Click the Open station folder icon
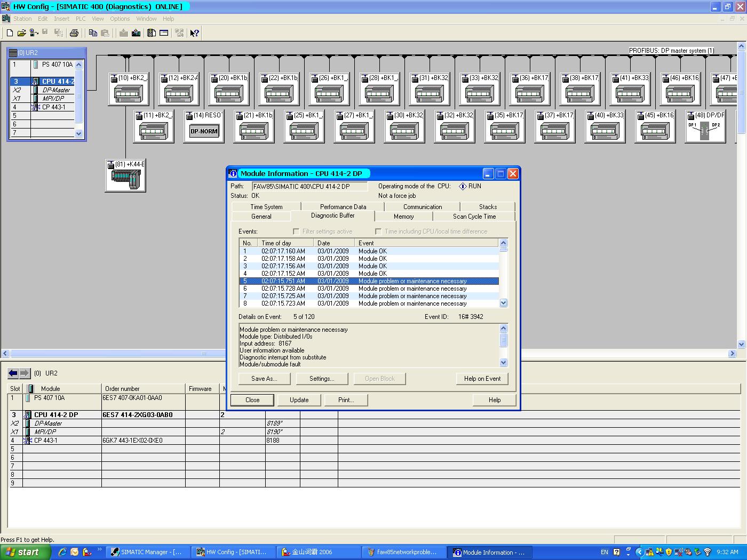The image size is (747, 560). (x=21, y=33)
